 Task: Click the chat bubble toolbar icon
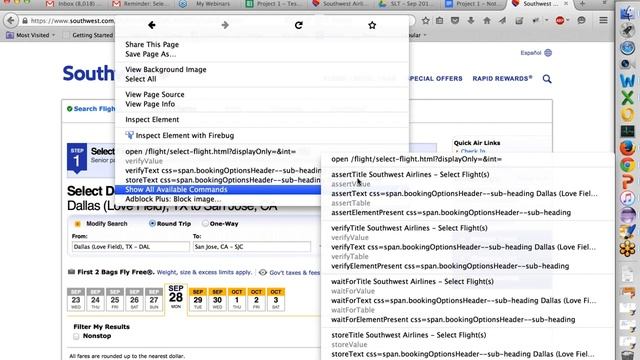[581, 20]
